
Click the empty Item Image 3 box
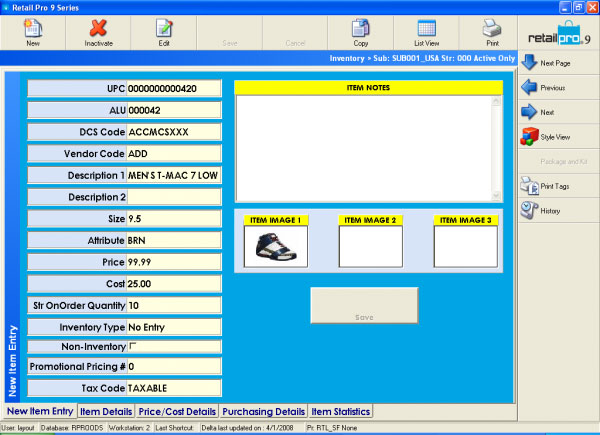[466, 246]
